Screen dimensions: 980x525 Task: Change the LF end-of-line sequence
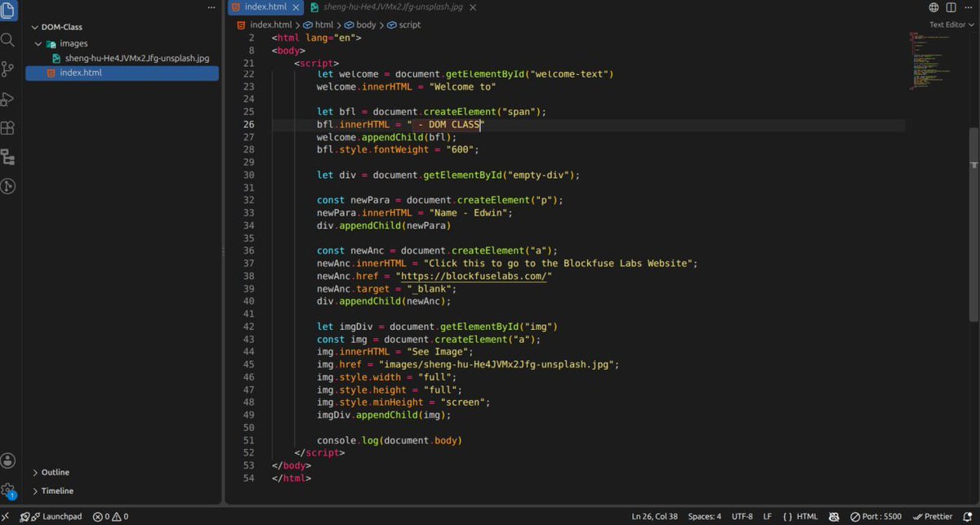(x=767, y=517)
